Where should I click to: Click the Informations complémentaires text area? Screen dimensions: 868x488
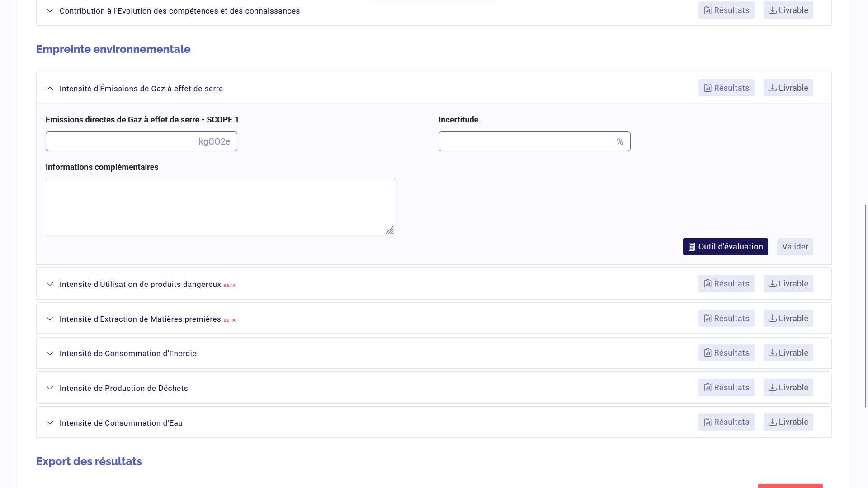click(220, 207)
